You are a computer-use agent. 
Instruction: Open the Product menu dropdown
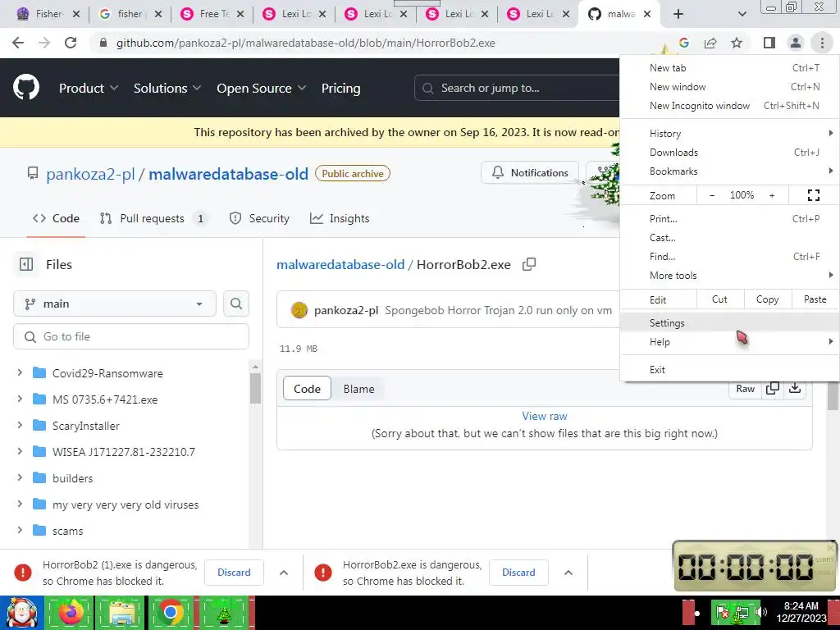click(89, 89)
